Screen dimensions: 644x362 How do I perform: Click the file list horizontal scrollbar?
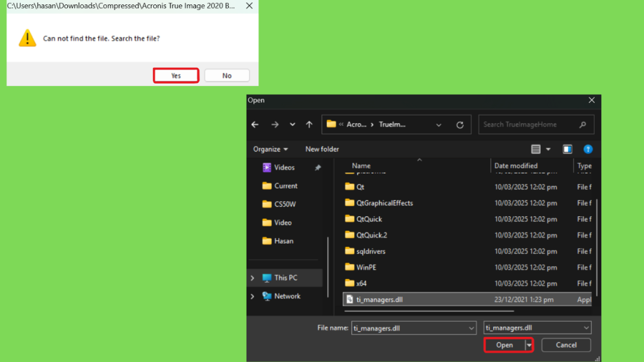429,311
